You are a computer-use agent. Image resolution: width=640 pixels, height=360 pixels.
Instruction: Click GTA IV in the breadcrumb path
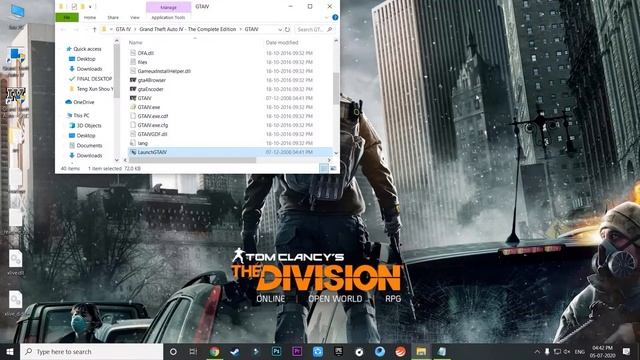tap(123, 29)
